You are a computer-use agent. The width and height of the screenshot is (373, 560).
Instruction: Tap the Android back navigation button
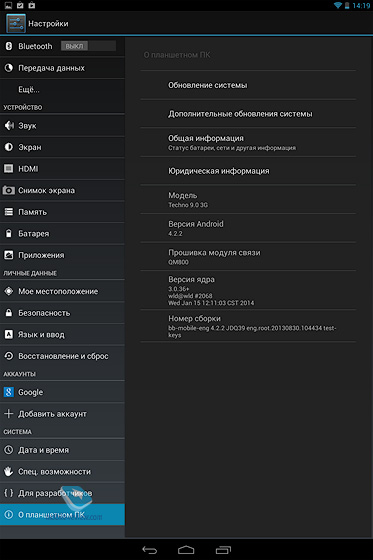coord(149,550)
